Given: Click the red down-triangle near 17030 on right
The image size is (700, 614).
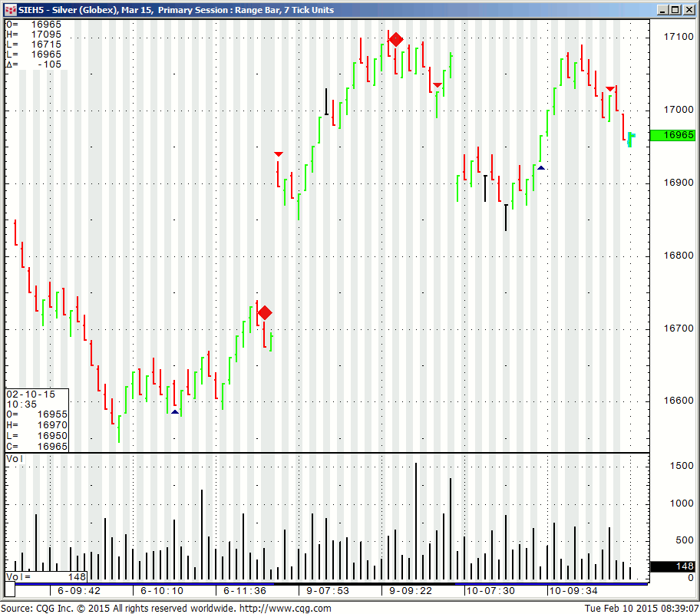Looking at the screenshot, I should point(610,89).
